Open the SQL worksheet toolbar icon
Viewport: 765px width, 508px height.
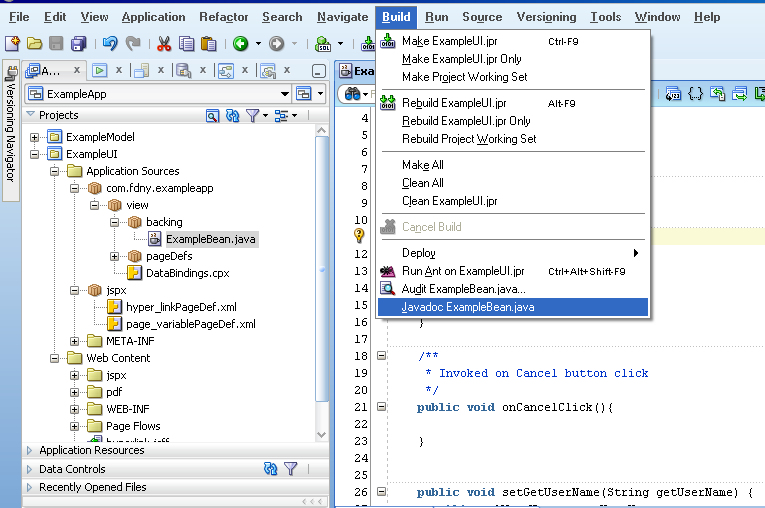click(322, 43)
